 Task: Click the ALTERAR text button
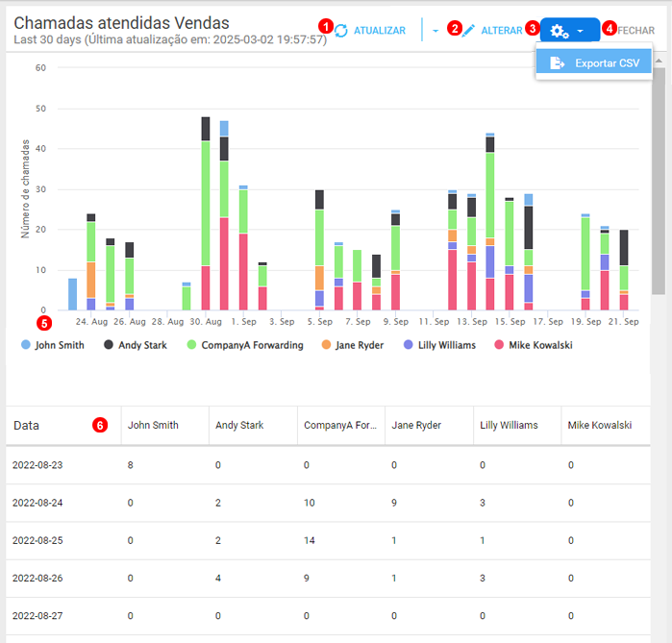tap(502, 31)
